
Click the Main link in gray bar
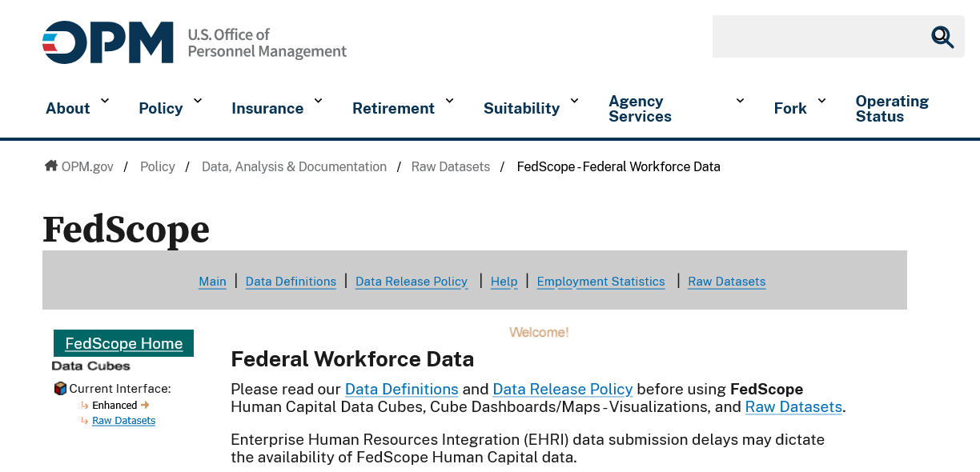tap(213, 282)
